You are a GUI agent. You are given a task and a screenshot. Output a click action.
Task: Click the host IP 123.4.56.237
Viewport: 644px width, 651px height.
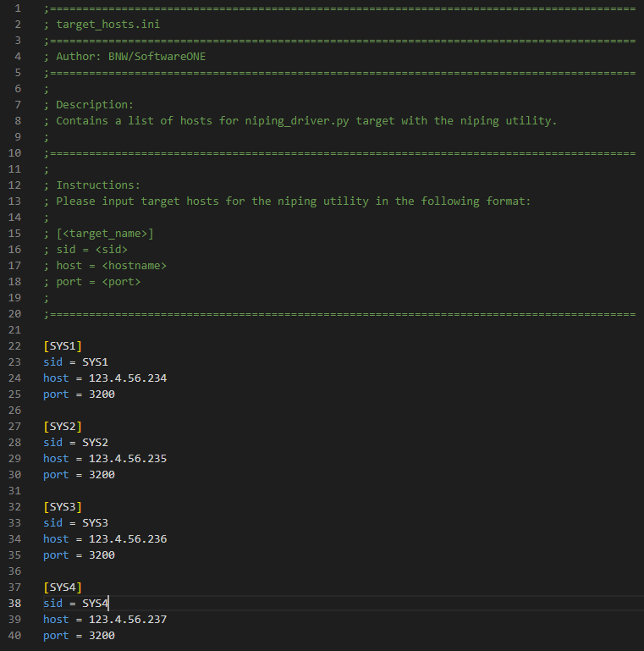tap(127, 619)
